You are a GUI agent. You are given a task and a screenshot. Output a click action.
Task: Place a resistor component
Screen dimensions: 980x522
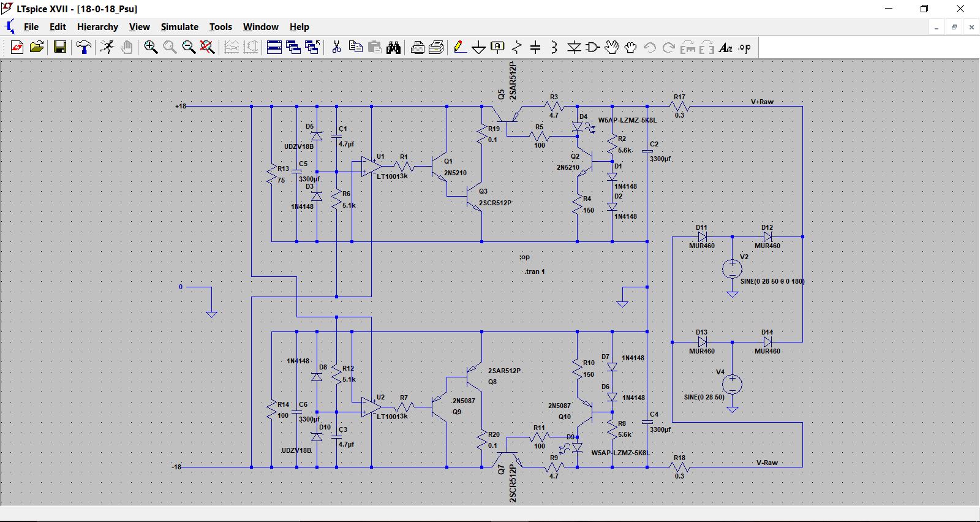pyautogui.click(x=517, y=47)
